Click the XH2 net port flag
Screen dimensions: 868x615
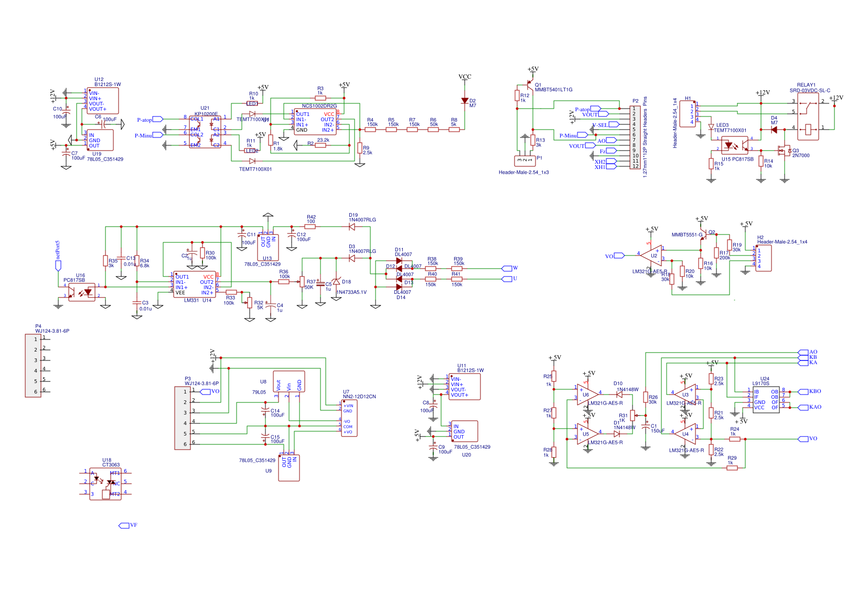[612, 162]
